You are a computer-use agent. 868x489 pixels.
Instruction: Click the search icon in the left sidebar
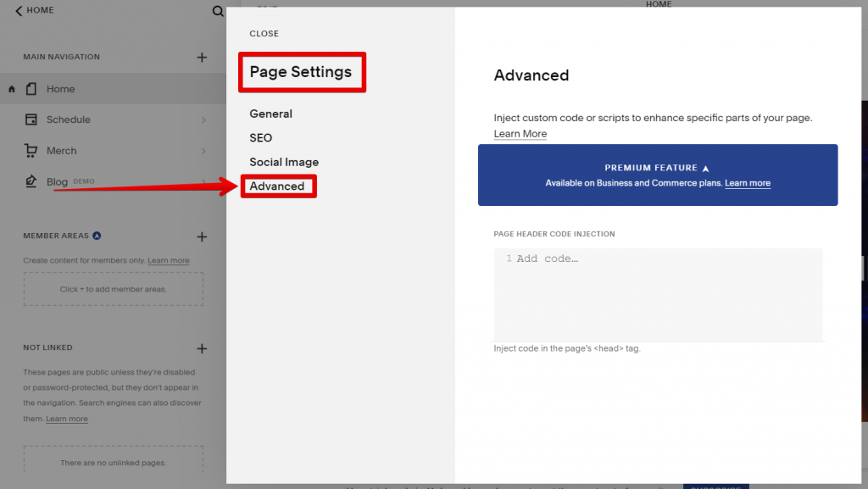(x=218, y=12)
